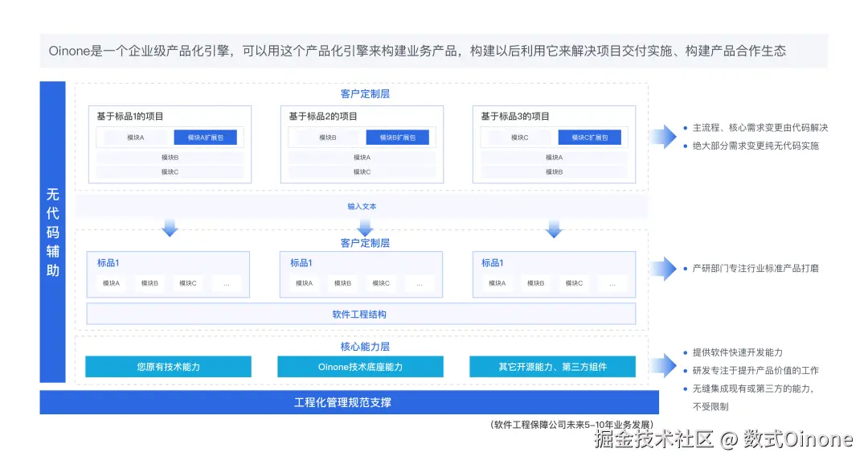Expand the ellipsis in the middle 标品1 card

(x=420, y=283)
